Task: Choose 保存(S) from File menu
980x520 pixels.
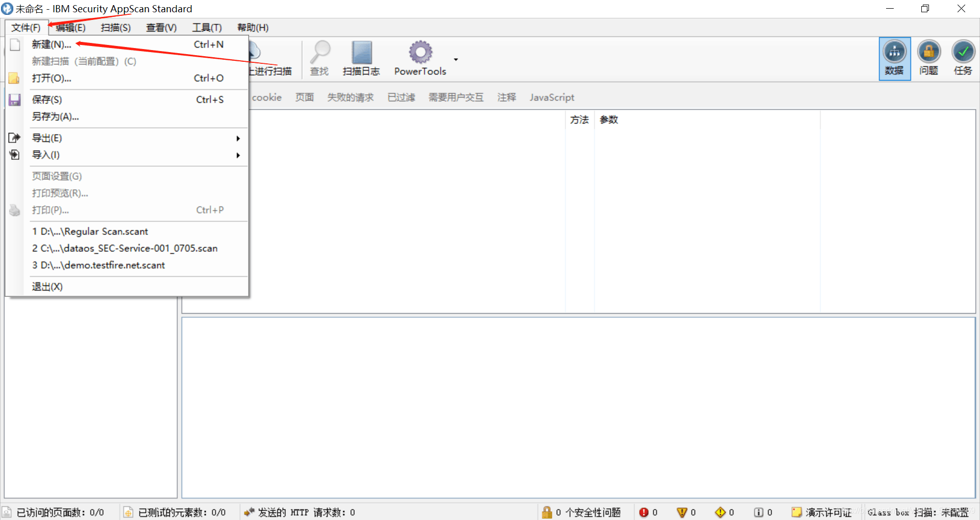Action: (127, 100)
